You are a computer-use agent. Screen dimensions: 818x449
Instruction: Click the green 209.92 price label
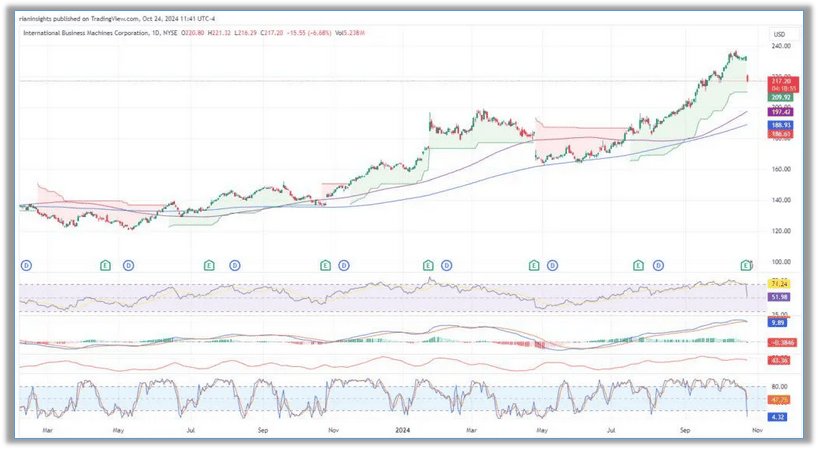point(781,98)
